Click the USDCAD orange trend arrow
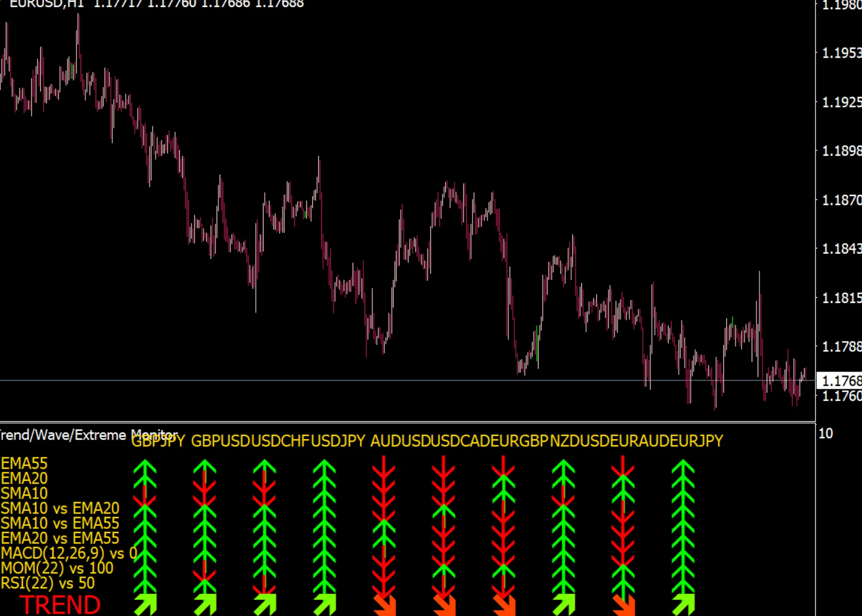Screen dimensions: 862x616 pyautogui.click(x=444, y=605)
